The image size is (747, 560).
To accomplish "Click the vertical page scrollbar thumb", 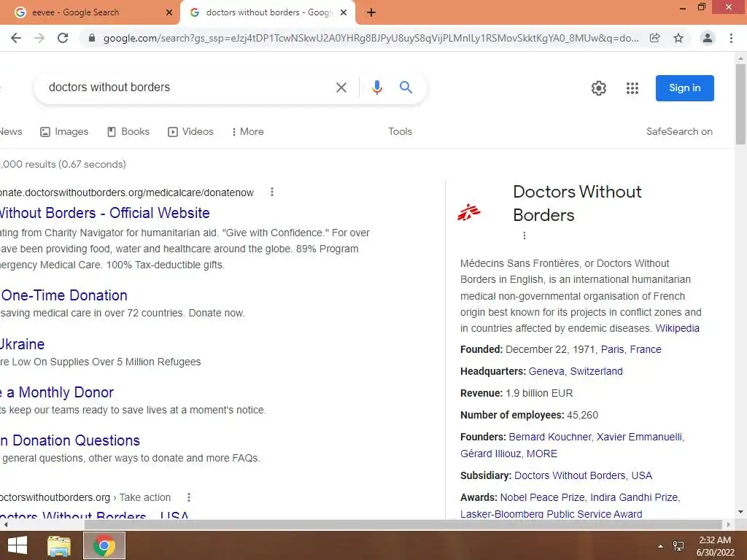I will point(740,104).
